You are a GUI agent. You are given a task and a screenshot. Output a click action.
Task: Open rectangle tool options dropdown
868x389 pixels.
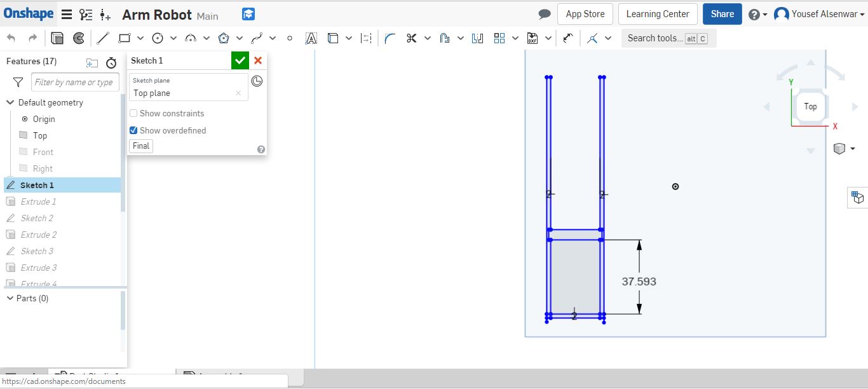click(140, 38)
